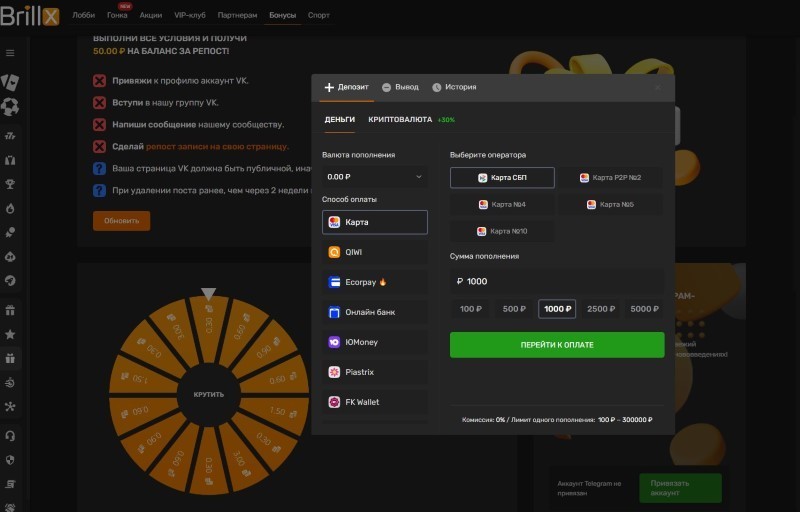
Task: Choose FK Wallet as the payment method
Action: pyautogui.click(x=375, y=402)
